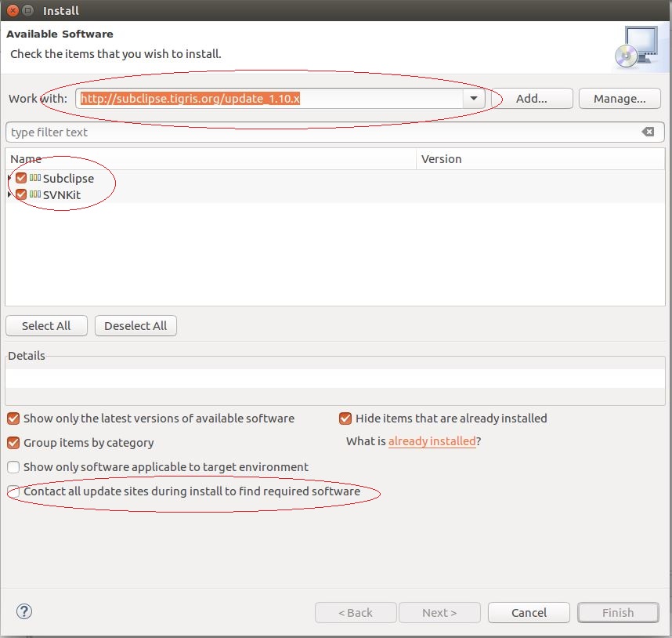
Task: Click the Deselect All button
Action: (x=135, y=326)
